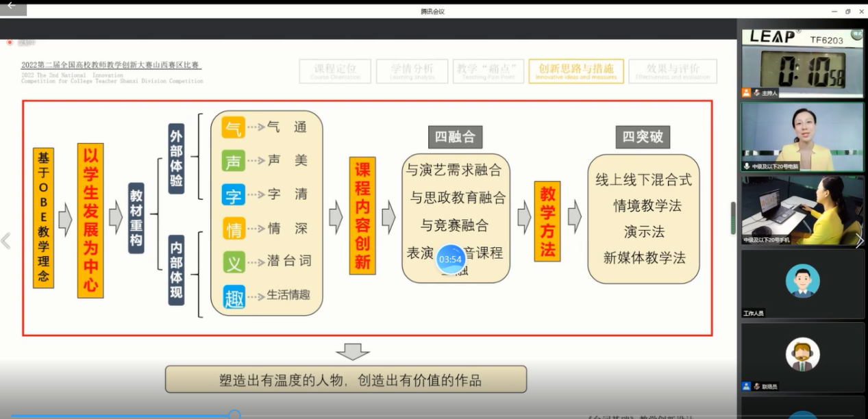Click the 课程内容创新 box
The height and width of the screenshot is (419, 868).
362,216
